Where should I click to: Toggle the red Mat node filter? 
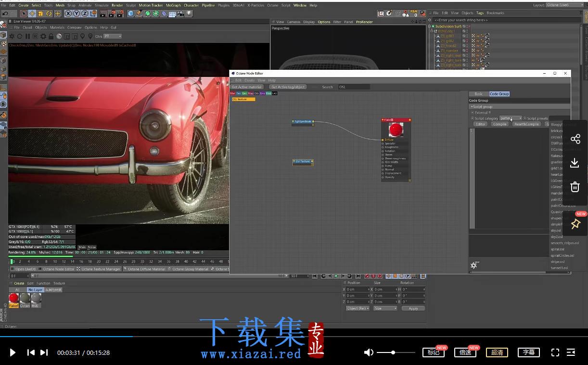point(233,93)
